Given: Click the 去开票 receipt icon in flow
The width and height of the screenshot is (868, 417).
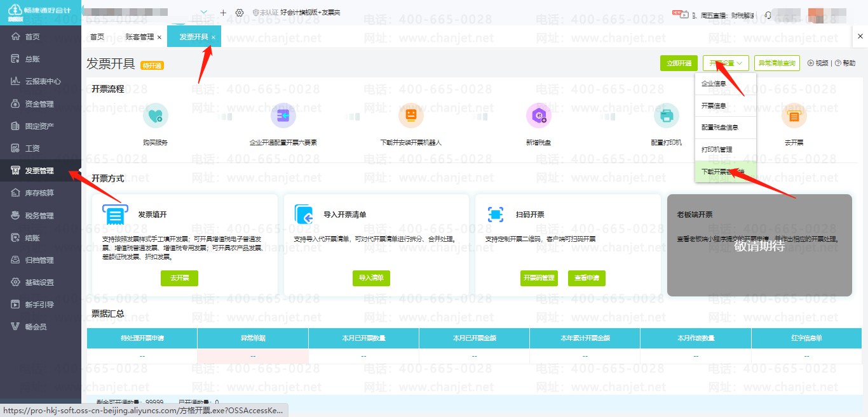Looking at the screenshot, I should (x=794, y=116).
